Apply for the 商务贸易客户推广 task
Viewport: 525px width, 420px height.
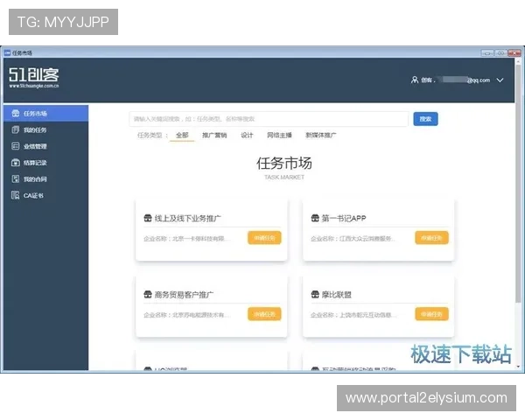[264, 314]
